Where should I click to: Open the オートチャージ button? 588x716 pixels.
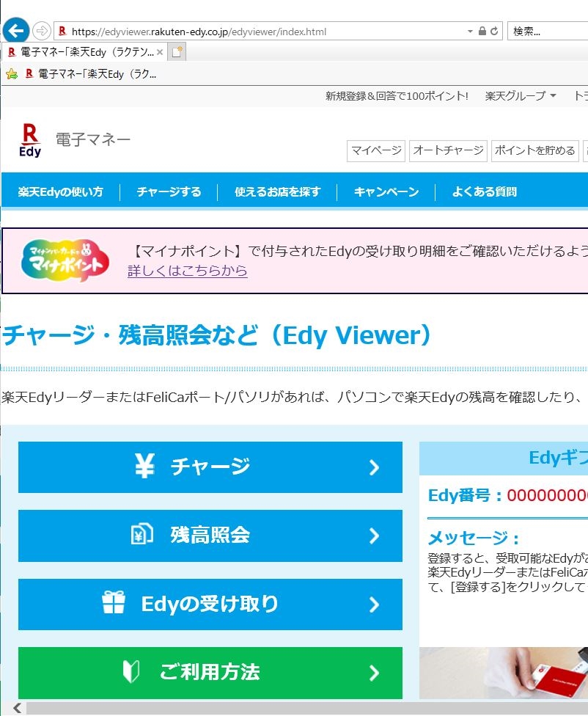point(448,150)
